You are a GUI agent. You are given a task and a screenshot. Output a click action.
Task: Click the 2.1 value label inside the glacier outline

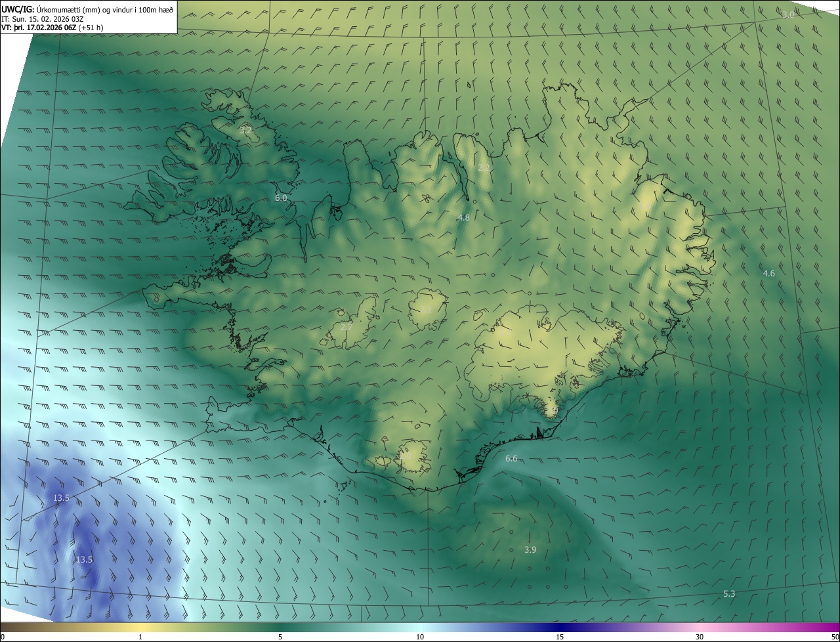(426, 309)
